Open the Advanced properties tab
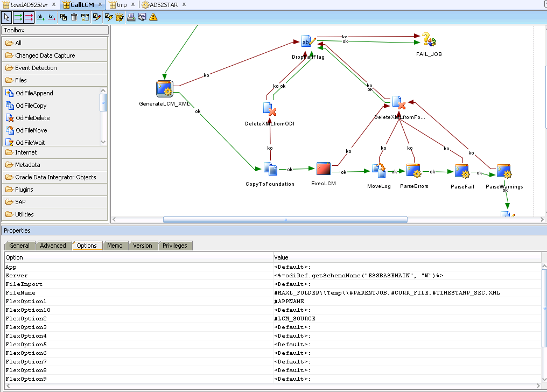Viewport: 547px width, 392px height. [x=53, y=246]
